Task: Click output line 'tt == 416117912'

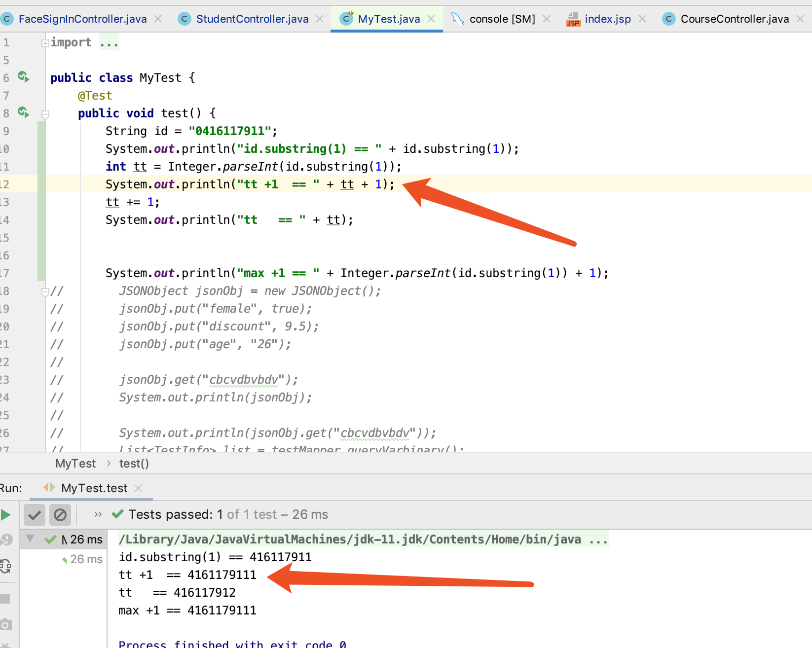Action: [x=177, y=593]
